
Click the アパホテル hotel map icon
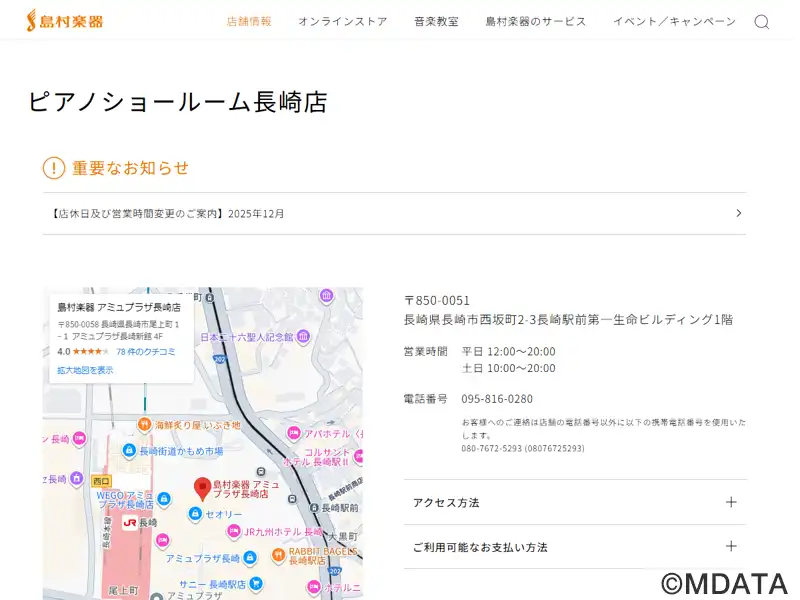coord(294,433)
